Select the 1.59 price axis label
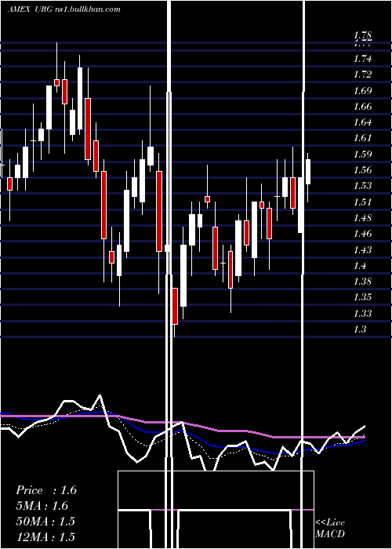The width and height of the screenshot is (392, 549). point(362,155)
